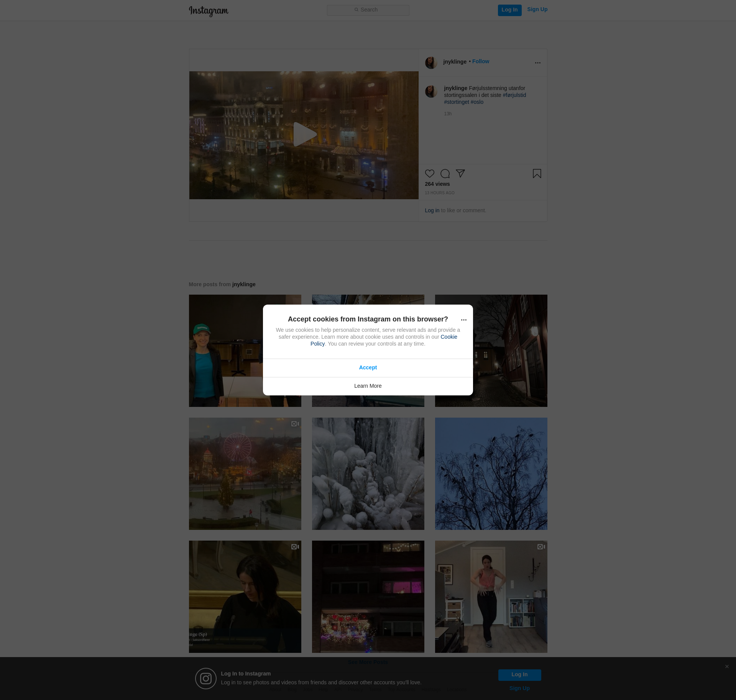Accept cookies in dialog
The height and width of the screenshot is (700, 736).
click(368, 368)
